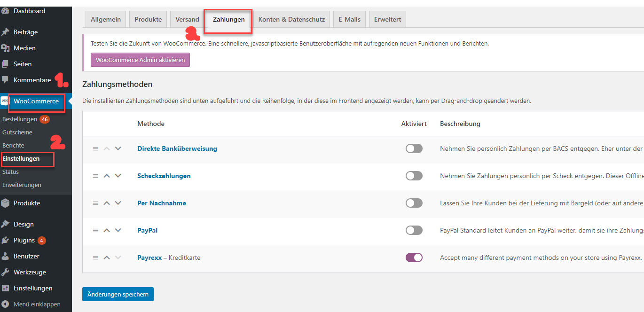Move PayPal up with arrow
The height and width of the screenshot is (312, 644).
(x=107, y=230)
